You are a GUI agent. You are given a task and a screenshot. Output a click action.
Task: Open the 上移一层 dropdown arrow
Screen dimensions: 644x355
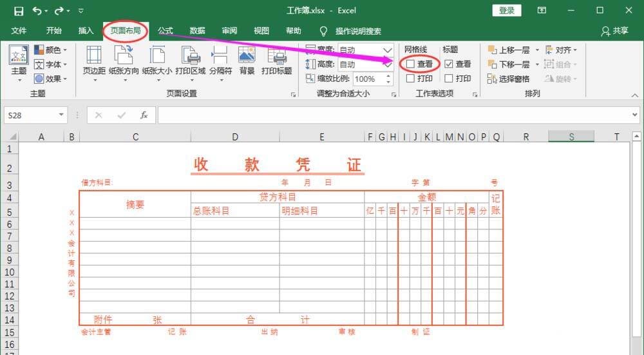point(537,50)
